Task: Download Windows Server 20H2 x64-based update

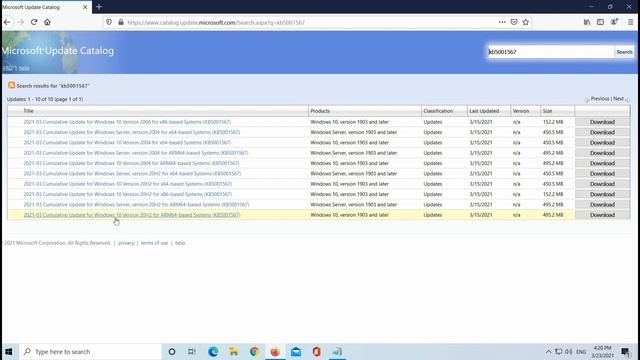Action: click(602, 173)
